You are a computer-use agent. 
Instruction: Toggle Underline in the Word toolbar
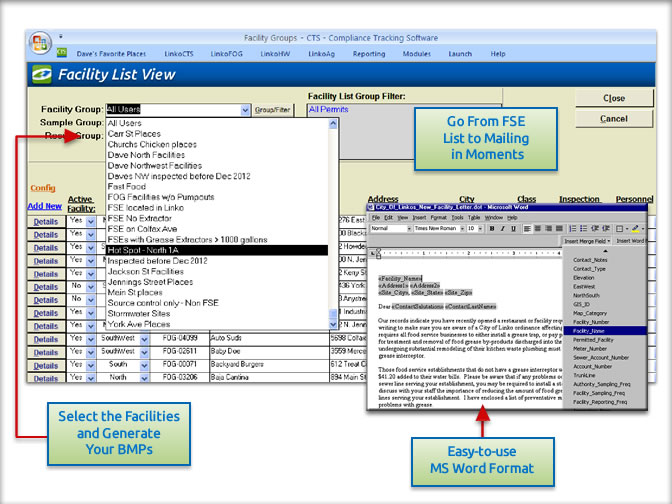(x=513, y=229)
